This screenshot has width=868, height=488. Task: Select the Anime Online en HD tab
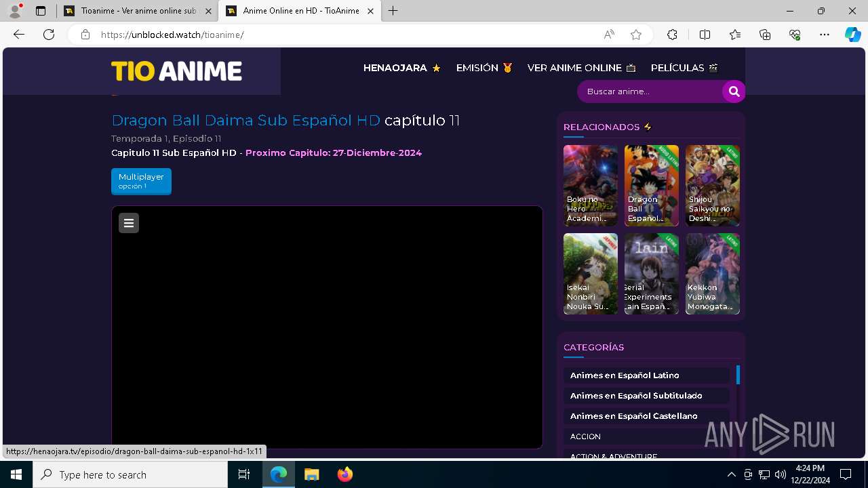(299, 11)
